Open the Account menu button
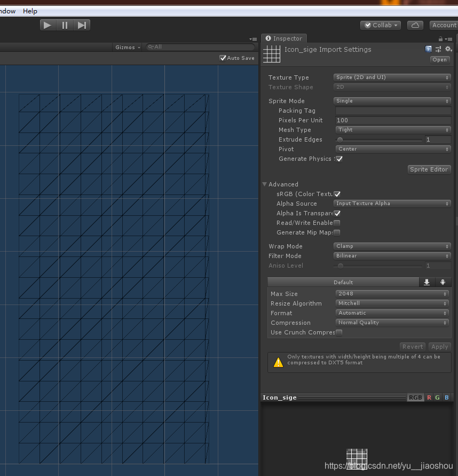Viewport: 458px width, 476px height. (x=444, y=25)
